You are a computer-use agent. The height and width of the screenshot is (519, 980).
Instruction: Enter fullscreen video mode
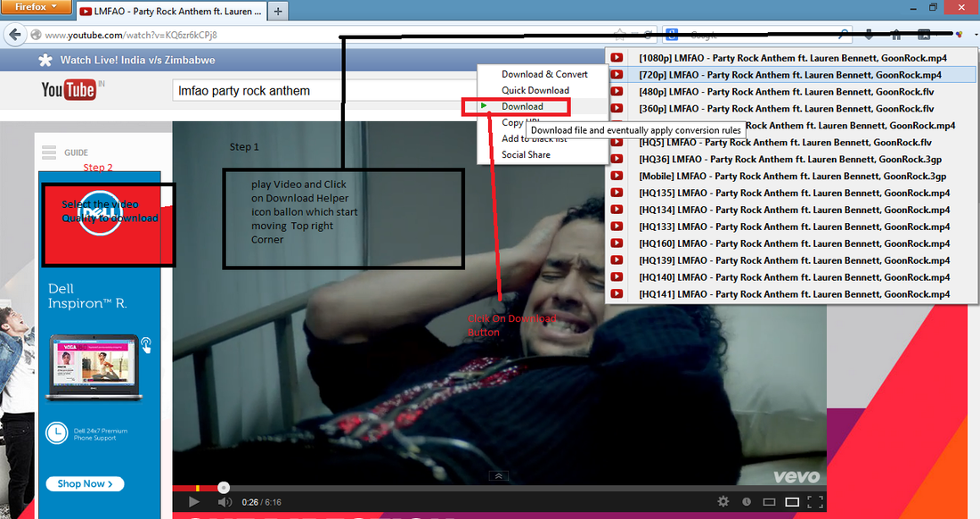[x=815, y=501]
